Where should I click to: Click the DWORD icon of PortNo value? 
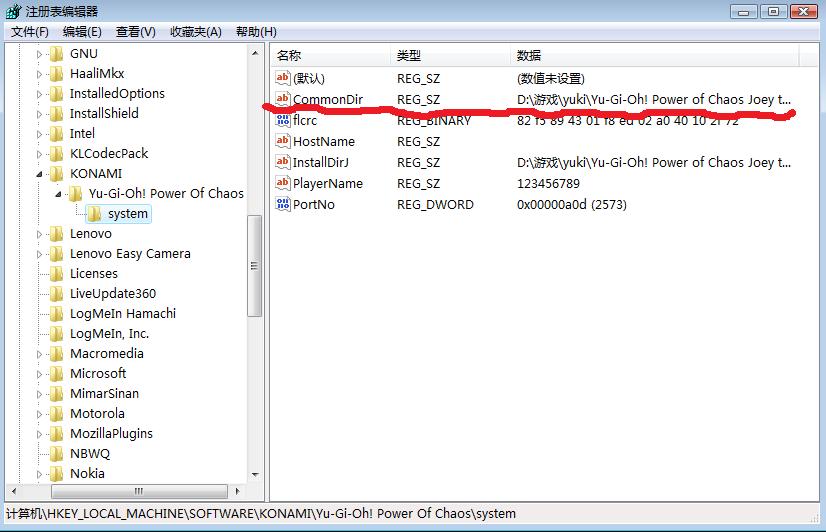[283, 204]
